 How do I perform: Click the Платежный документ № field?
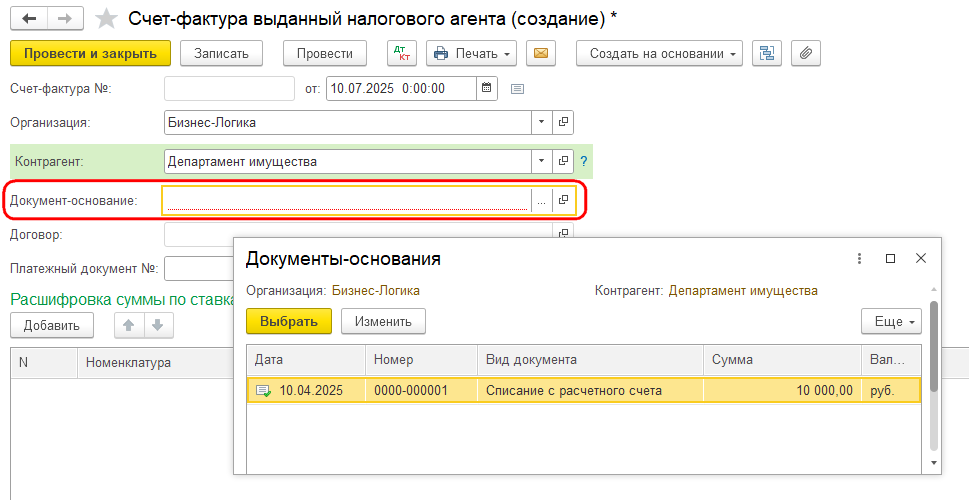click(198, 269)
